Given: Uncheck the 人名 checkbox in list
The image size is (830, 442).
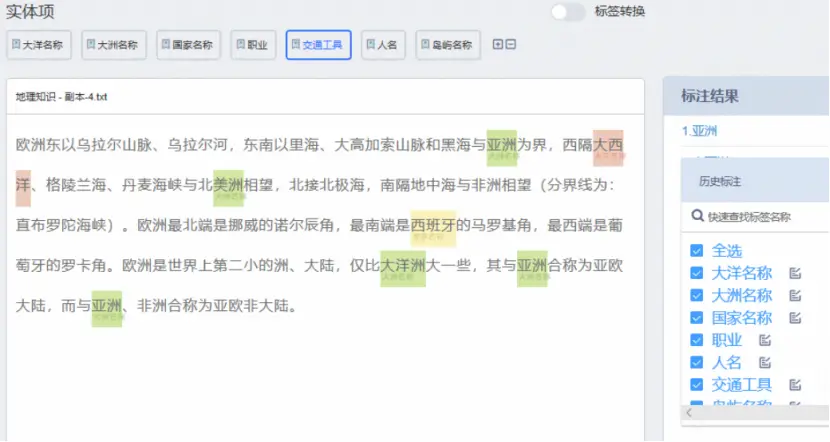Looking at the screenshot, I should pos(697,362).
